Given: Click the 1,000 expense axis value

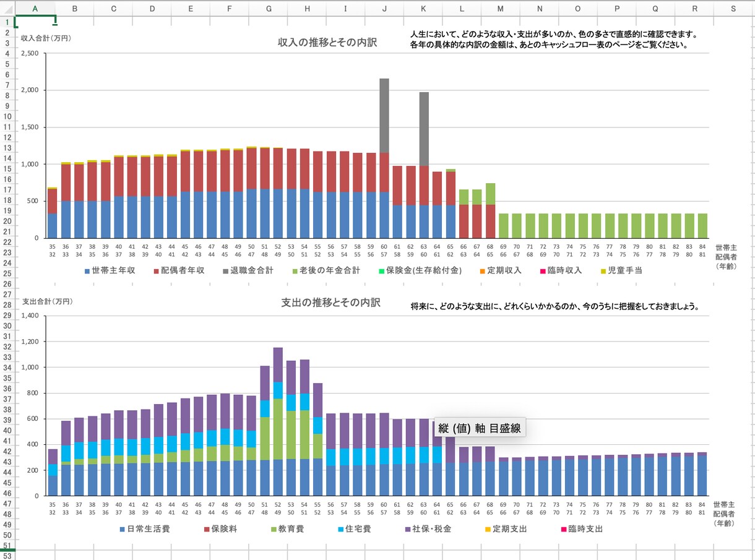Looking at the screenshot, I should tap(30, 367).
